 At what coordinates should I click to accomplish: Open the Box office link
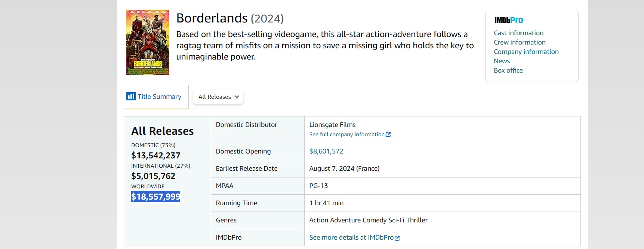pyautogui.click(x=508, y=70)
